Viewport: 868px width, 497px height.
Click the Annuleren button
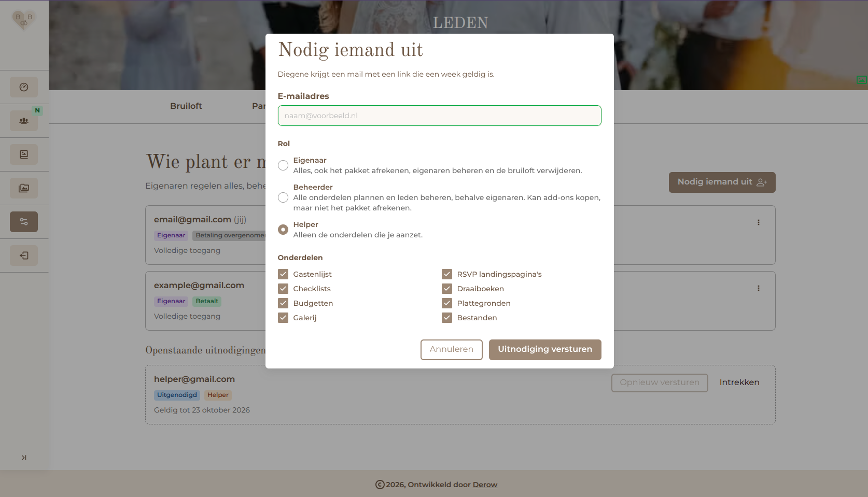[x=452, y=350]
